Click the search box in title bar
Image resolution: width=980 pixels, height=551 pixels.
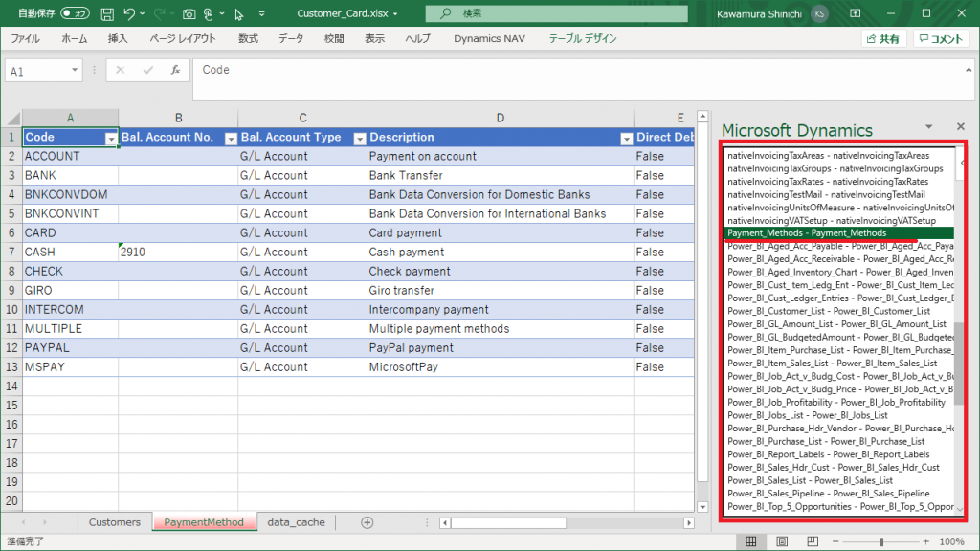click(556, 13)
